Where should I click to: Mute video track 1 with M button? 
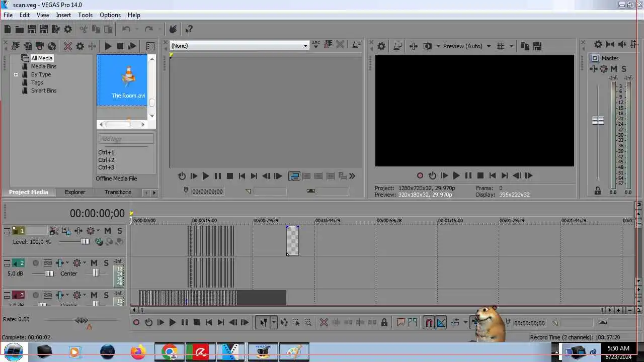(108, 231)
